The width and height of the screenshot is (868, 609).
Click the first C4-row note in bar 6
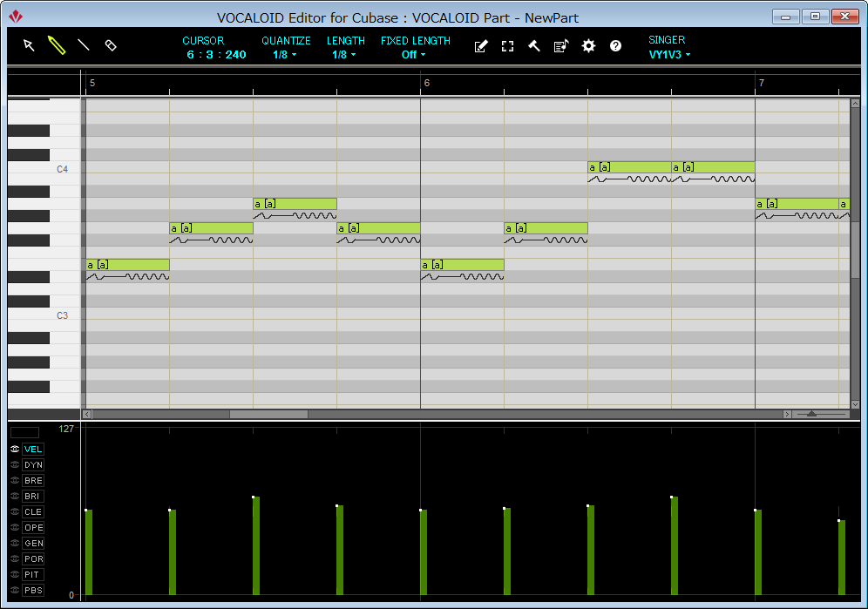tap(629, 167)
